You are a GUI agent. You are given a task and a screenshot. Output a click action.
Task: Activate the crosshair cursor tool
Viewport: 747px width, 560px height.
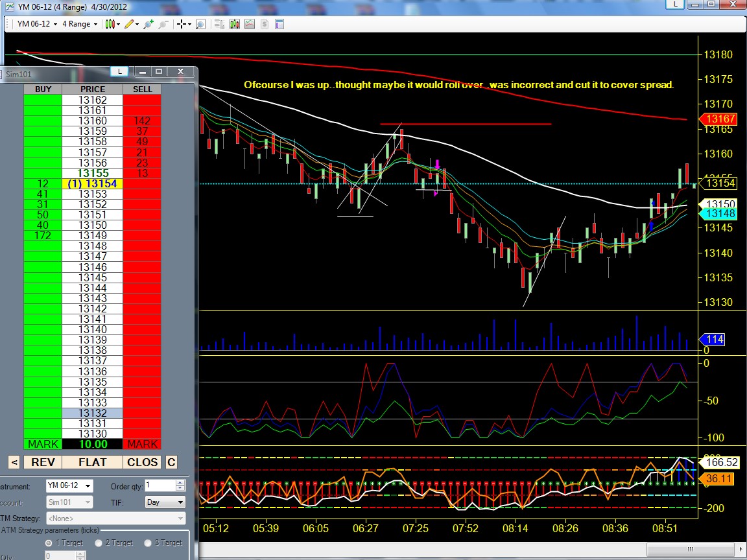pyautogui.click(x=181, y=24)
